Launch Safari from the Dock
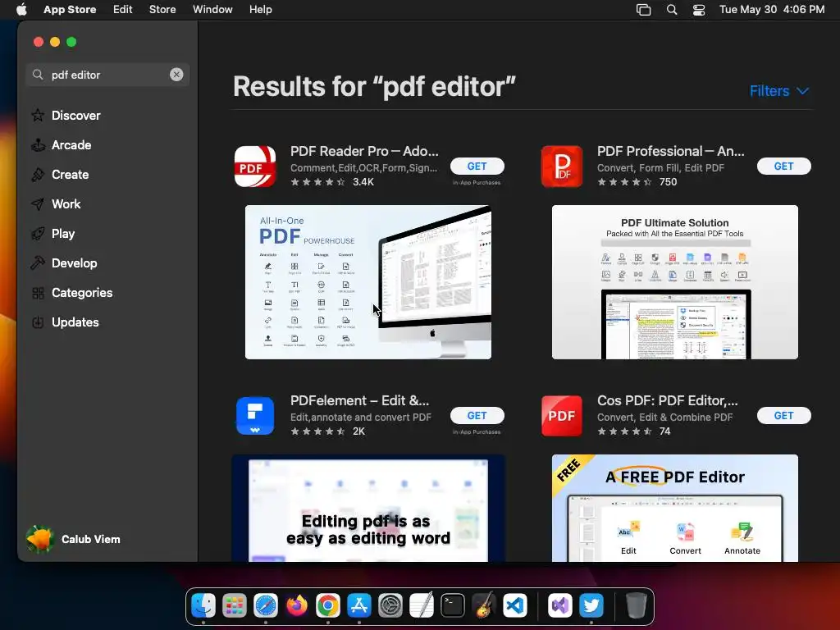Screen dimensions: 840x630 tap(266, 606)
